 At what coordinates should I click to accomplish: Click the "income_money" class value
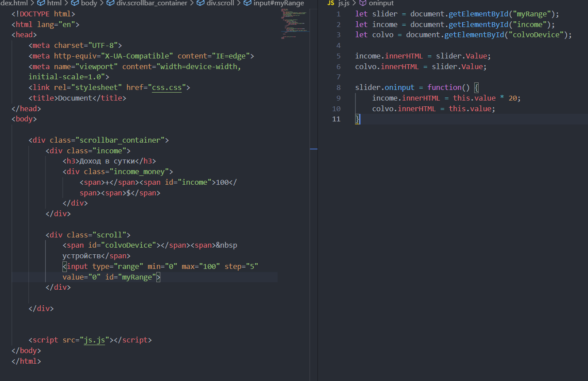click(x=139, y=171)
